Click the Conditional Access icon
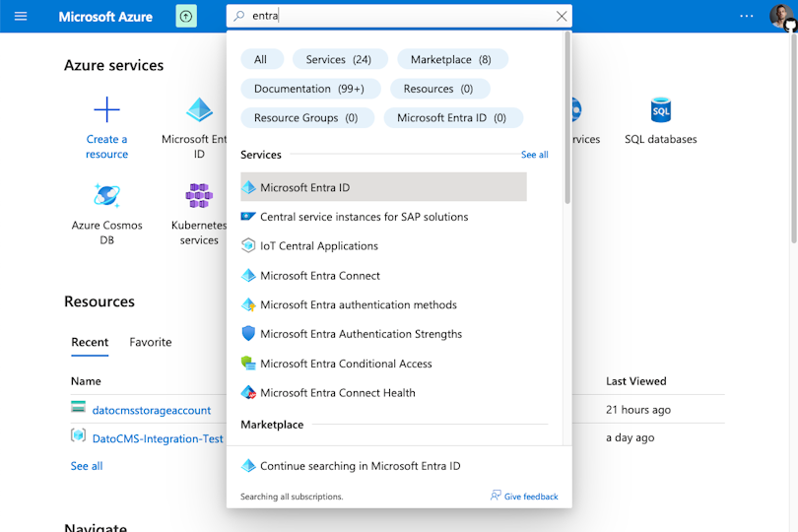798x532 pixels. 248,363
